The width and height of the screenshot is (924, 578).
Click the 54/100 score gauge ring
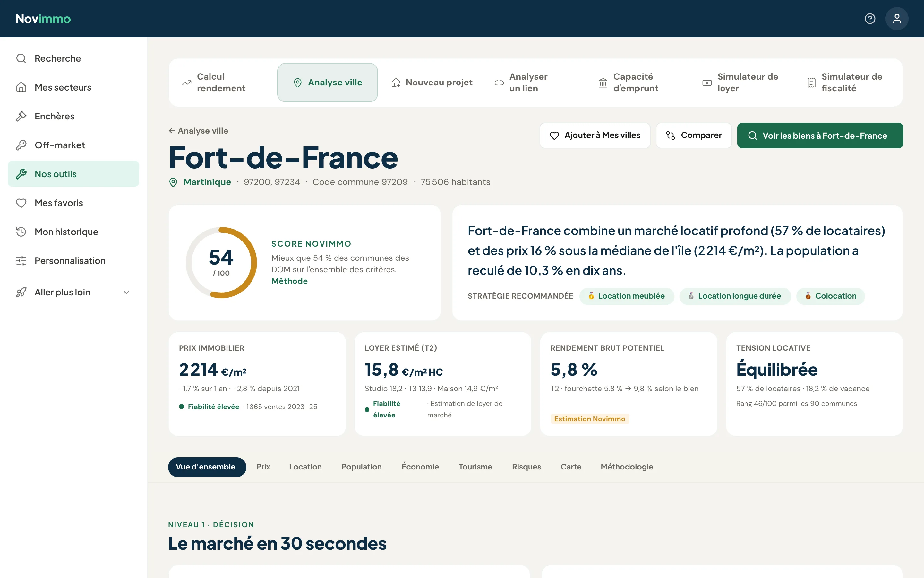tap(221, 263)
